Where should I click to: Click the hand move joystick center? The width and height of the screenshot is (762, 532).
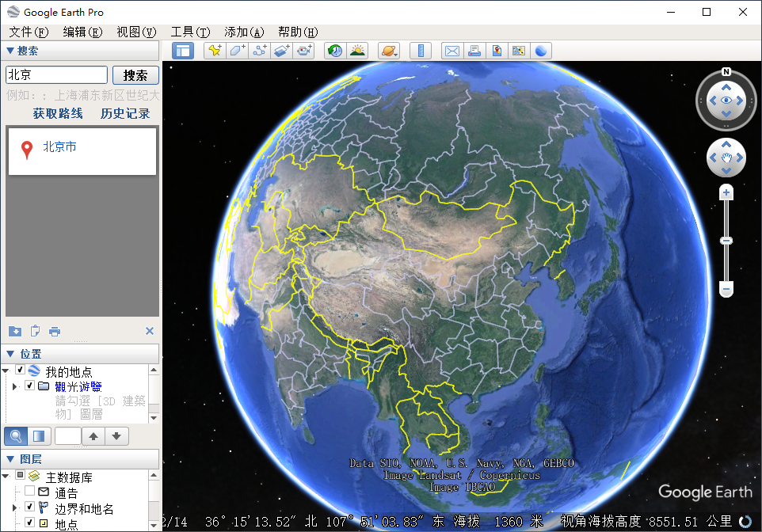726,158
